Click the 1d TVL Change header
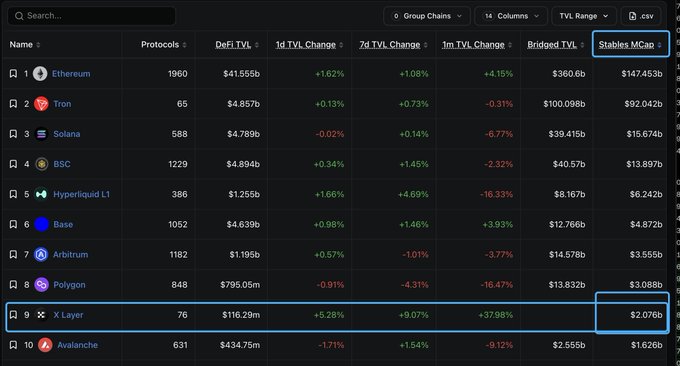The height and width of the screenshot is (366, 680). (x=306, y=45)
